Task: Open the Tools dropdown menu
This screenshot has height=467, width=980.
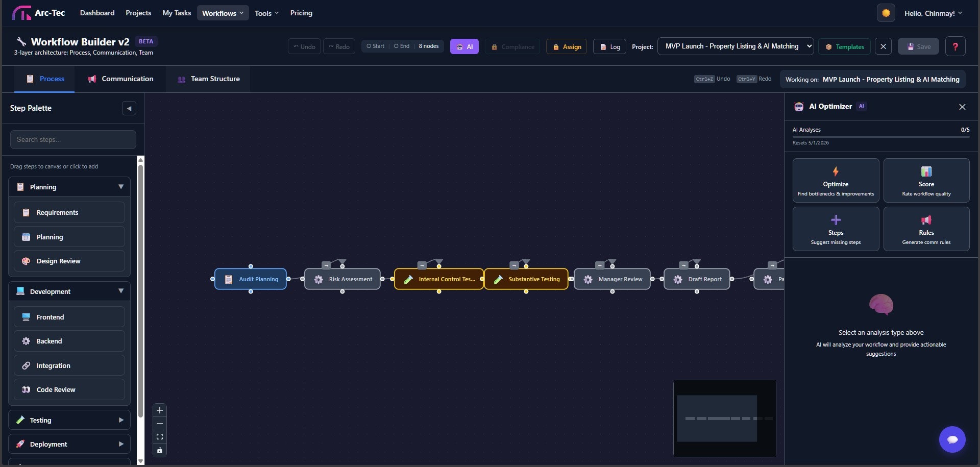Action: [x=266, y=13]
